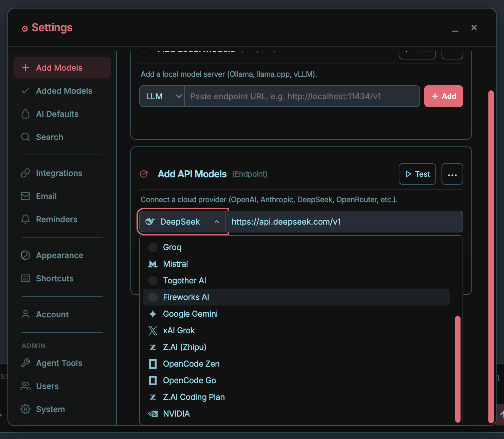The image size is (504, 439).
Task: Click the AI Defaults icon
Action: pos(25,114)
